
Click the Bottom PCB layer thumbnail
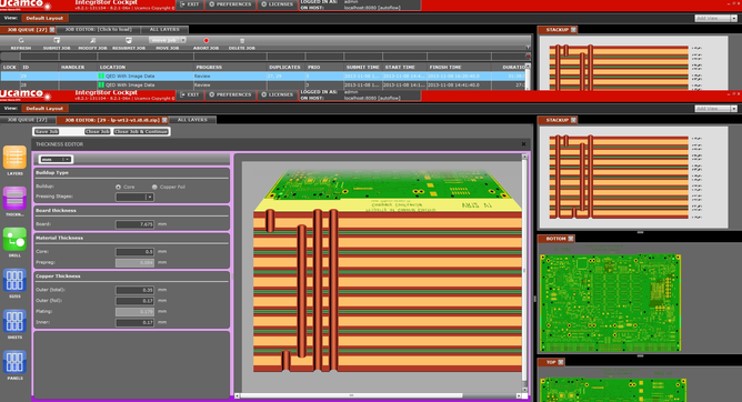click(x=609, y=298)
